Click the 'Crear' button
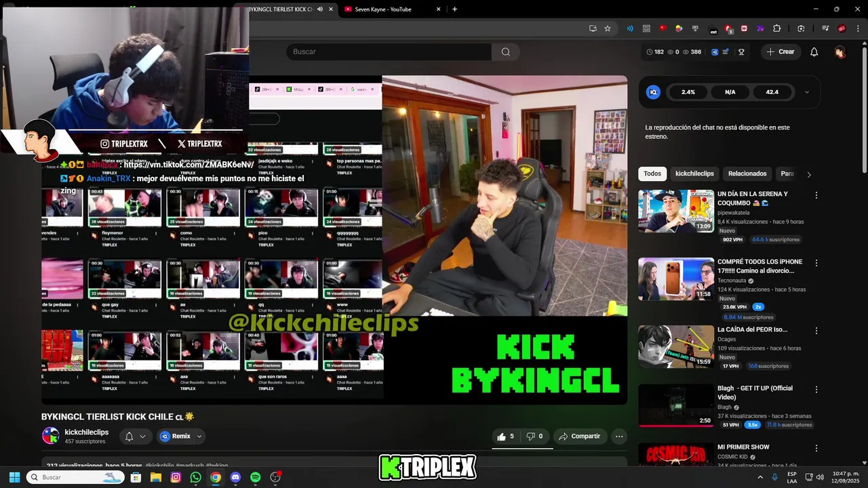This screenshot has width=868, height=488. 781,52
